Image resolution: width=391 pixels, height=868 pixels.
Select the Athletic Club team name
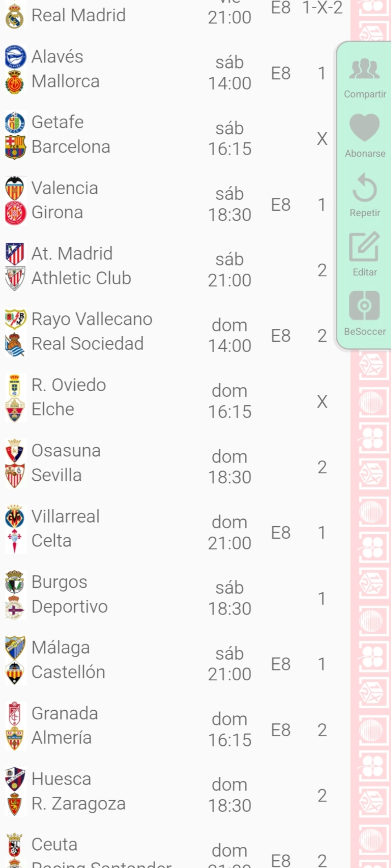[81, 278]
